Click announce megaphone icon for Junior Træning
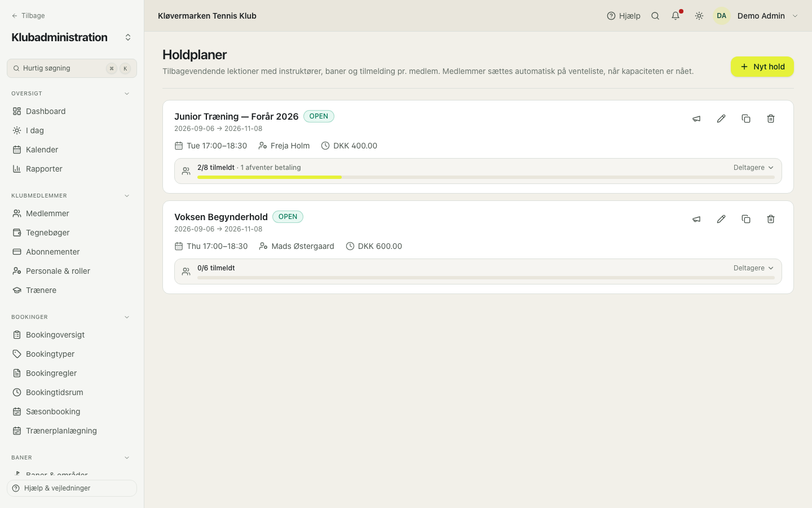Viewport: 812px width, 508px height. 696,119
